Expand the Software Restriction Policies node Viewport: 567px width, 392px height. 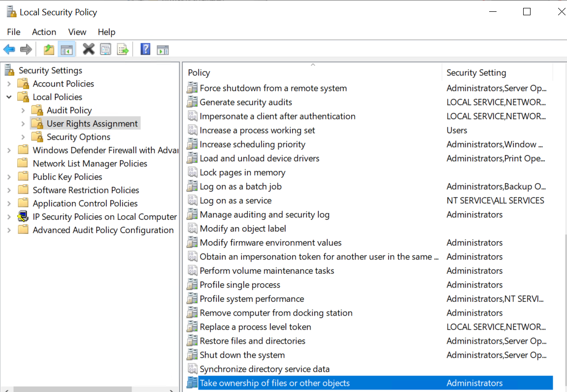(x=9, y=190)
